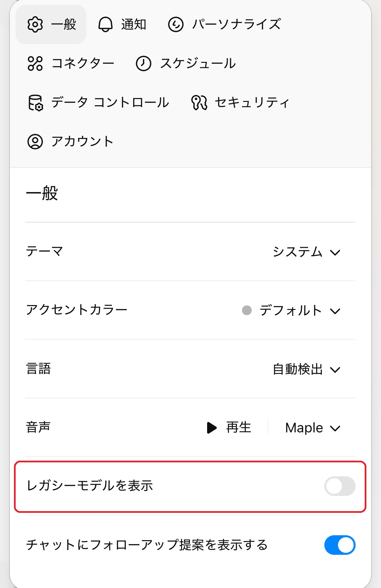Expand the アクセントカラー デフォルト dropdown
This screenshot has width=381, height=588.
click(291, 311)
